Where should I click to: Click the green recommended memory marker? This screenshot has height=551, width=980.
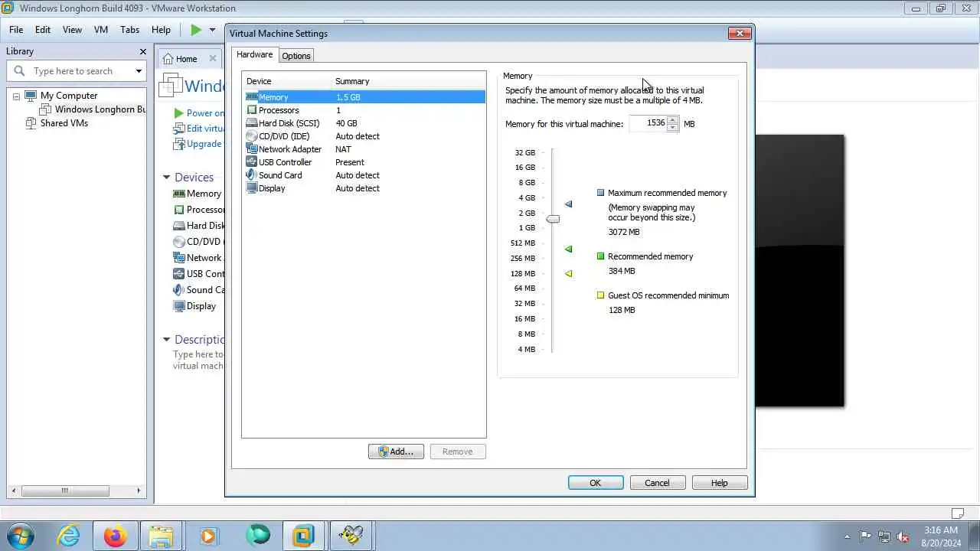click(568, 249)
